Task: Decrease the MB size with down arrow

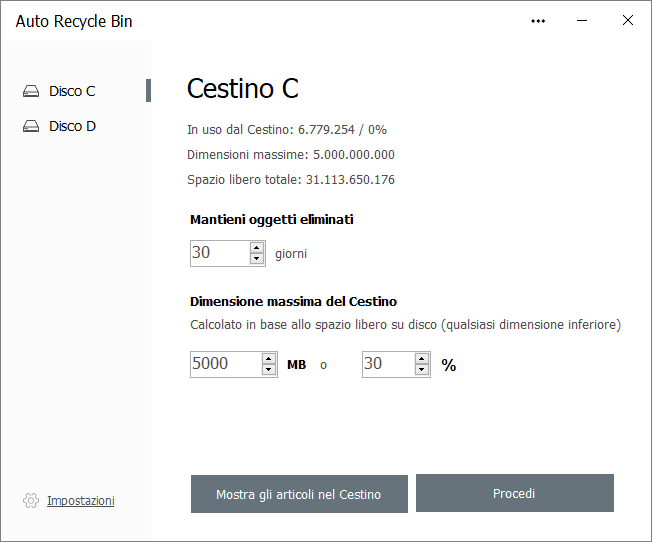Action: pos(268,370)
